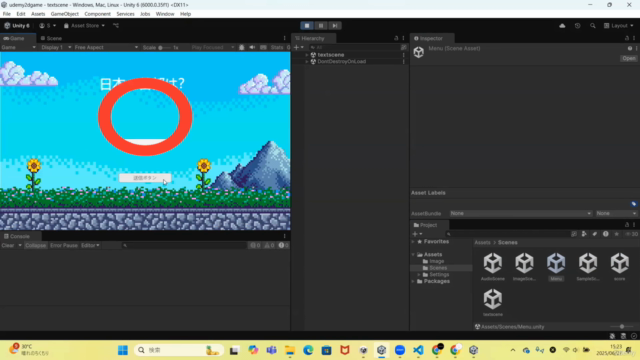This screenshot has width=640, height=360.
Task: Open the Play Focused dropdown
Action: click(213, 47)
